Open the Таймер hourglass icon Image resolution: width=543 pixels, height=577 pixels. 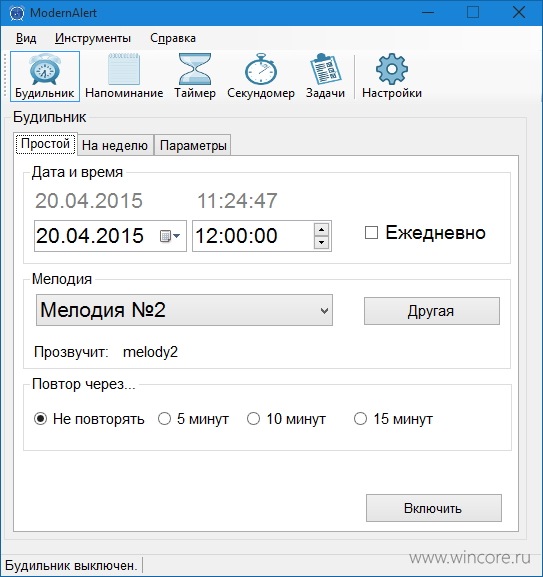click(x=195, y=69)
